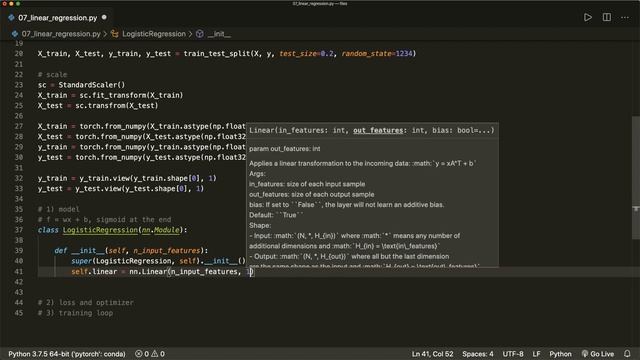This screenshot has height=360, width=640.
Task: Split the editor with split icon
Action: pos(607,18)
